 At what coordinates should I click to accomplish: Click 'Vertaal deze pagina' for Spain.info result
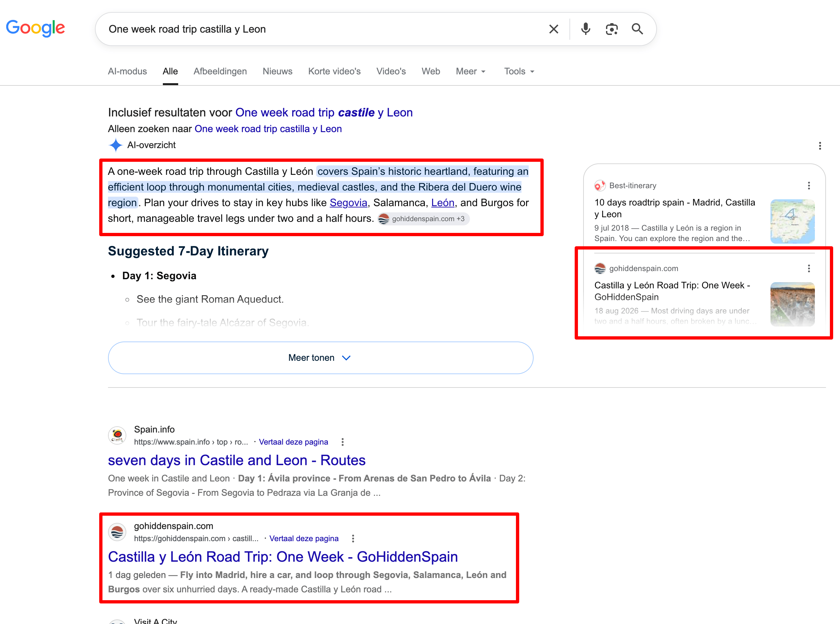pyautogui.click(x=294, y=442)
